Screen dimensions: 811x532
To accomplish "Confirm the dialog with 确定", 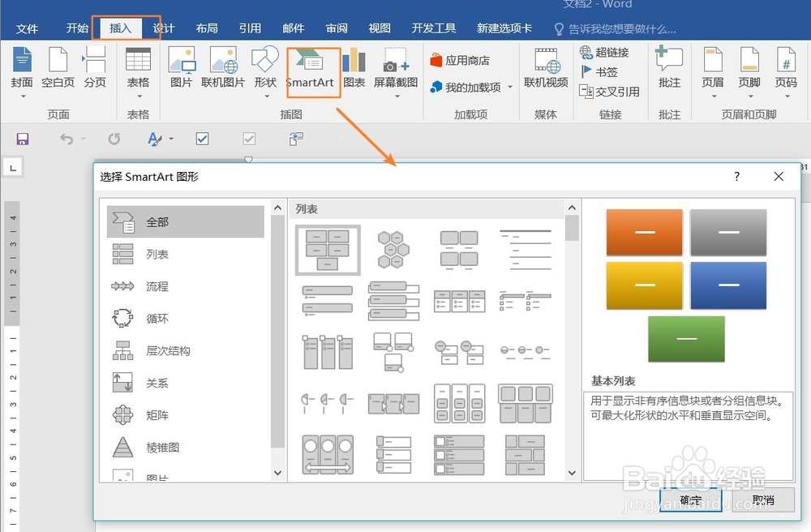I will coord(690,500).
